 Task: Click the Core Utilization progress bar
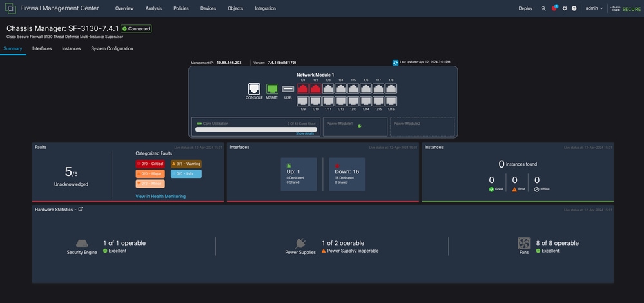click(x=256, y=129)
